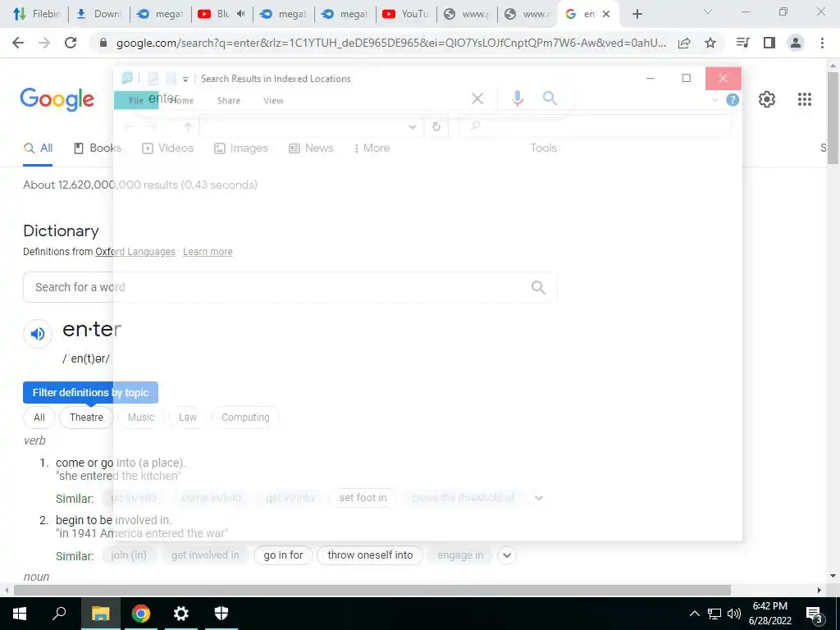Image resolution: width=840 pixels, height=630 pixels.
Task: Clear the Google search text
Action: pyautogui.click(x=477, y=98)
